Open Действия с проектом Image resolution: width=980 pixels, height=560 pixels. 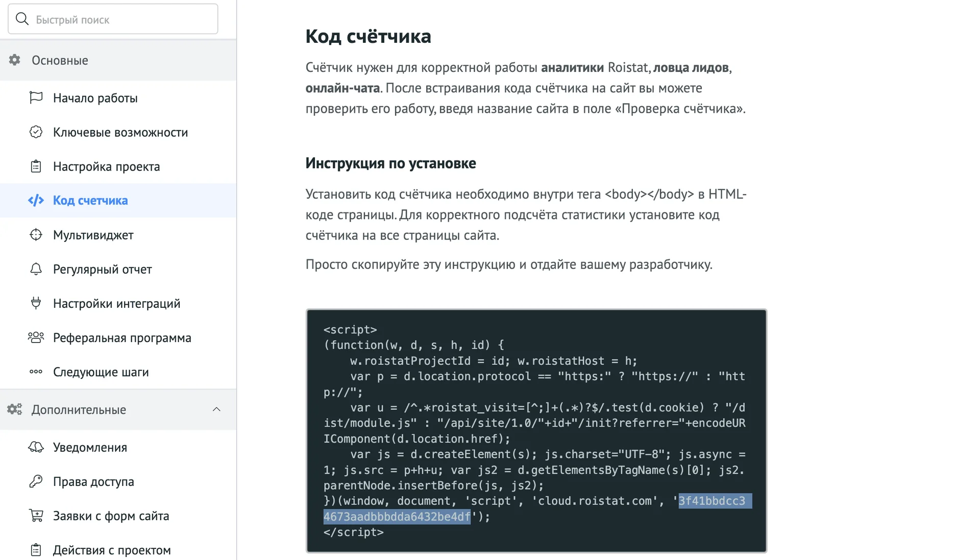112,550
